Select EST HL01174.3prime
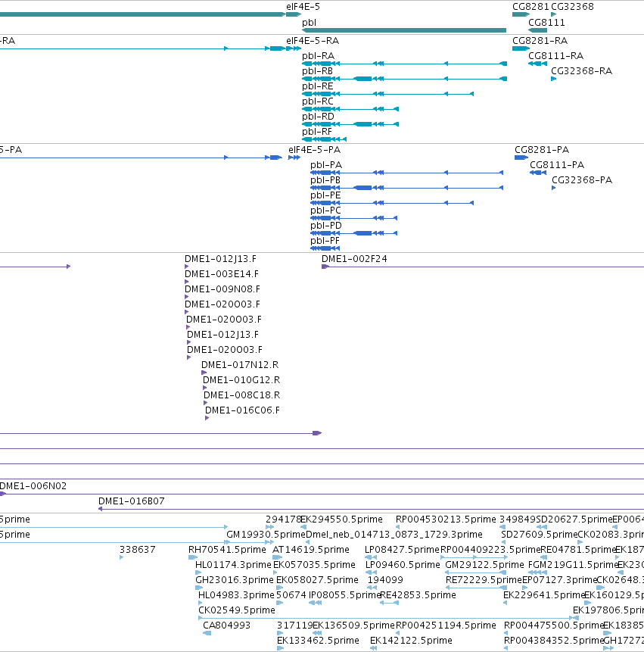The height and width of the screenshot is (652, 644). click(197, 572)
